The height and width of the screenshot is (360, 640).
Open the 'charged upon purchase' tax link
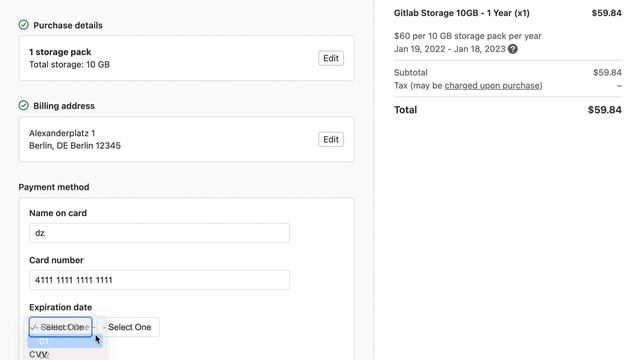pyautogui.click(x=493, y=85)
